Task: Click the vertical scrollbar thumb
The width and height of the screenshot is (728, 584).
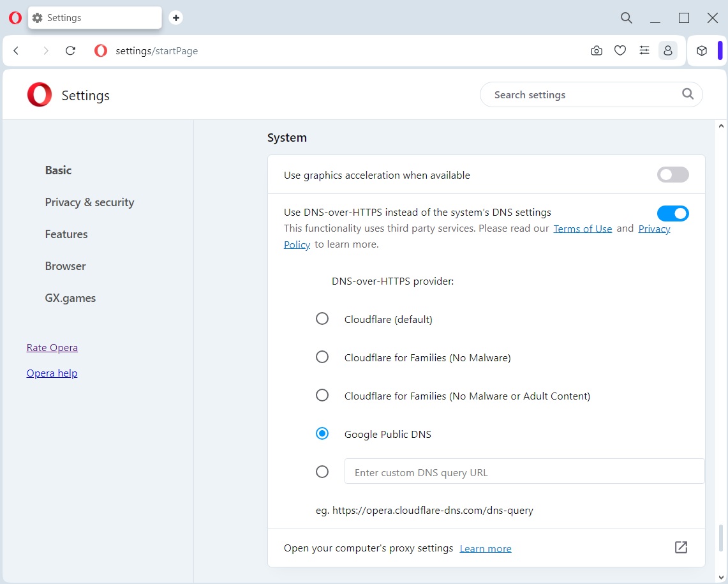Action: (721, 537)
